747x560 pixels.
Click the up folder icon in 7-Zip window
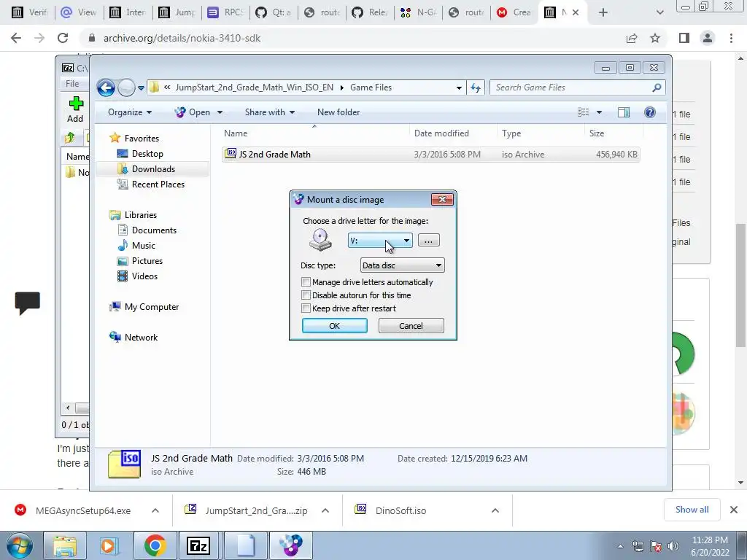click(x=70, y=138)
